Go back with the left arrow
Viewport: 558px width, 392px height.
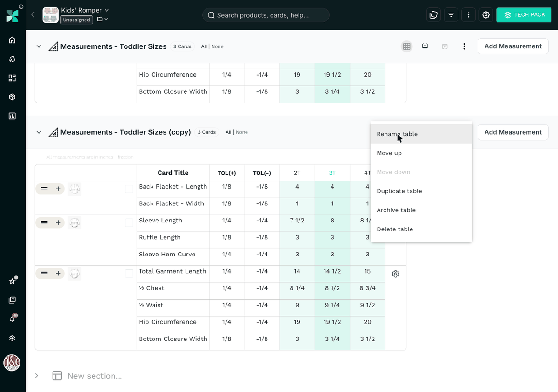[x=33, y=15]
